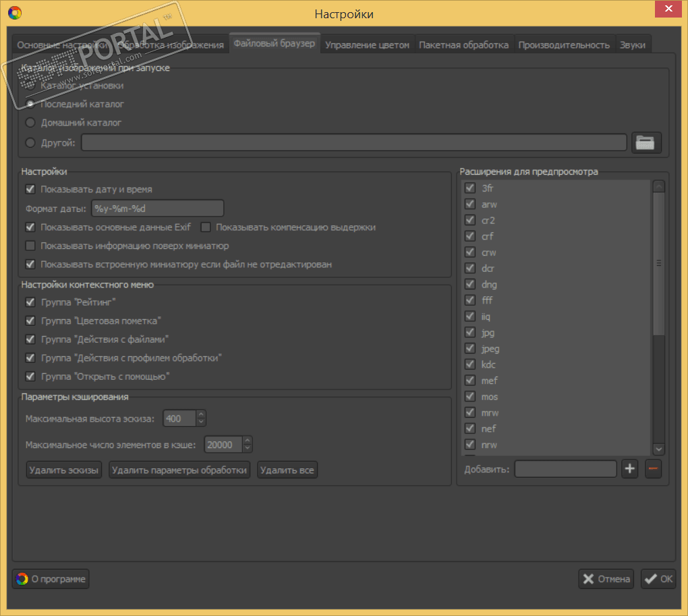Toggle Показывать основные данные Exif checkbox
Screen dimensions: 688x616
[30, 227]
